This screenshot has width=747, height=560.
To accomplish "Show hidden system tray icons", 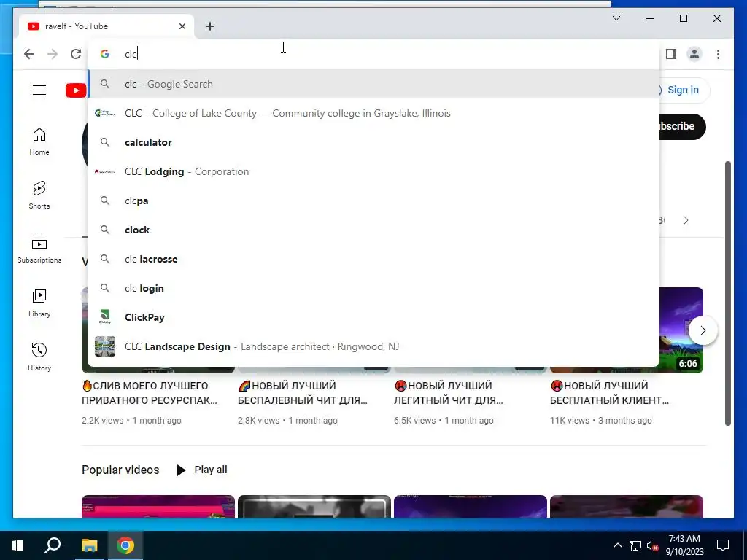I will tap(617, 545).
